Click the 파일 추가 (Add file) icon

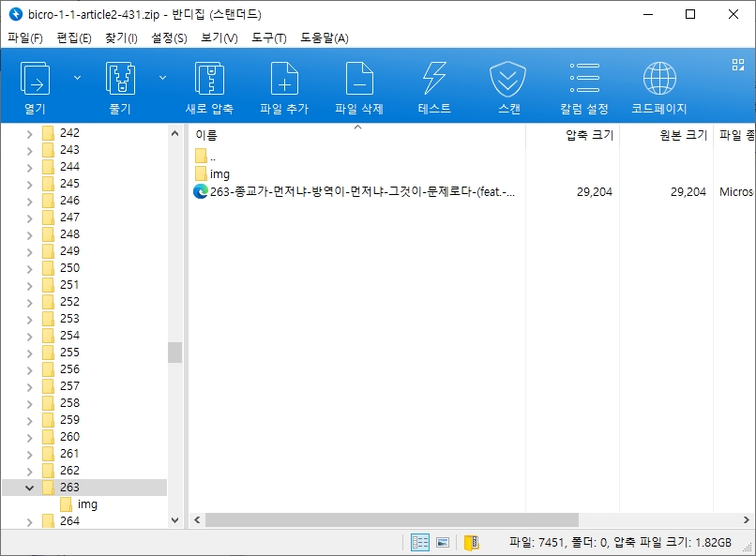coord(284,79)
